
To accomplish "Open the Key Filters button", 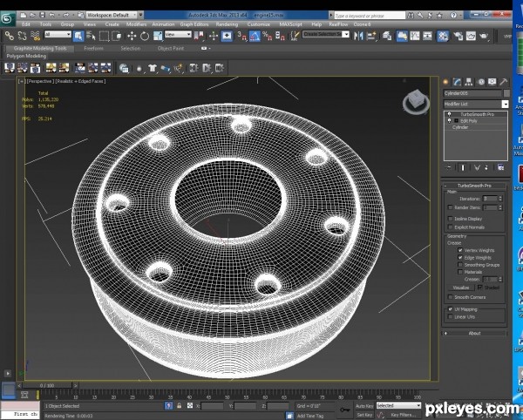I will pos(403,415).
